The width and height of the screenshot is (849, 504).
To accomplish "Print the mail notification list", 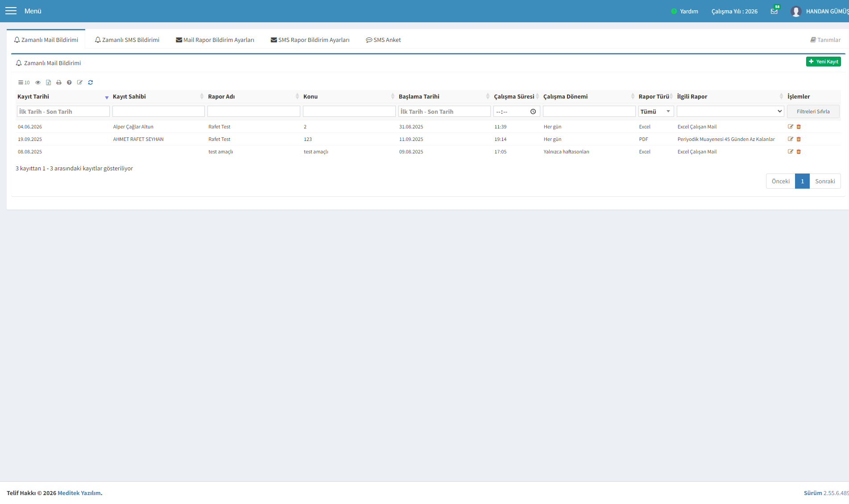I will (59, 83).
